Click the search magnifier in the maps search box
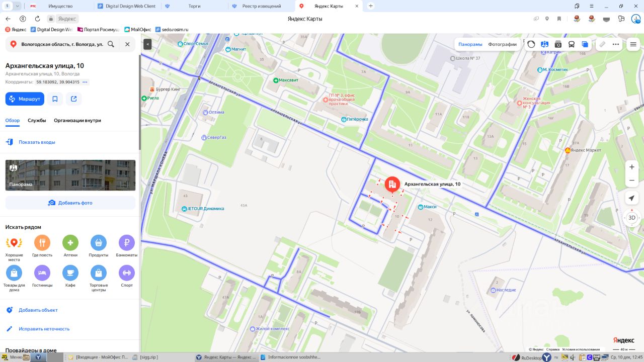Screen dimensions: 644x362 [111, 44]
